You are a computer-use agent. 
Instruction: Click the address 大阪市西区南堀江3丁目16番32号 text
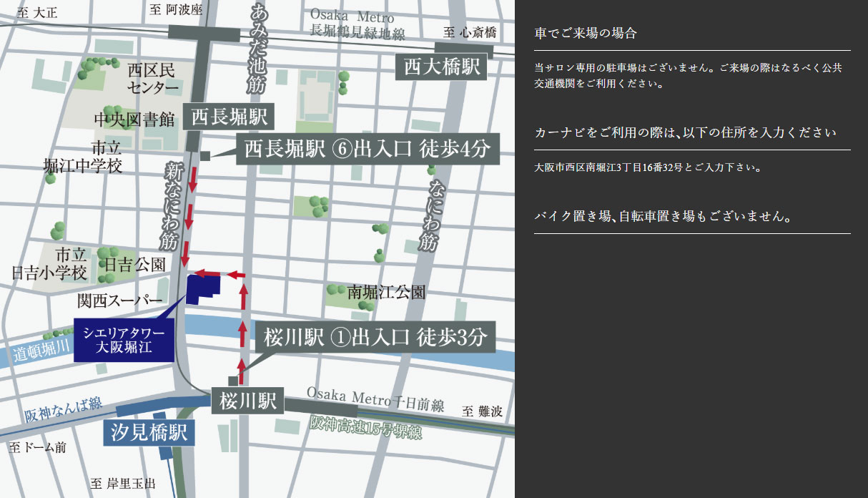tap(648, 167)
